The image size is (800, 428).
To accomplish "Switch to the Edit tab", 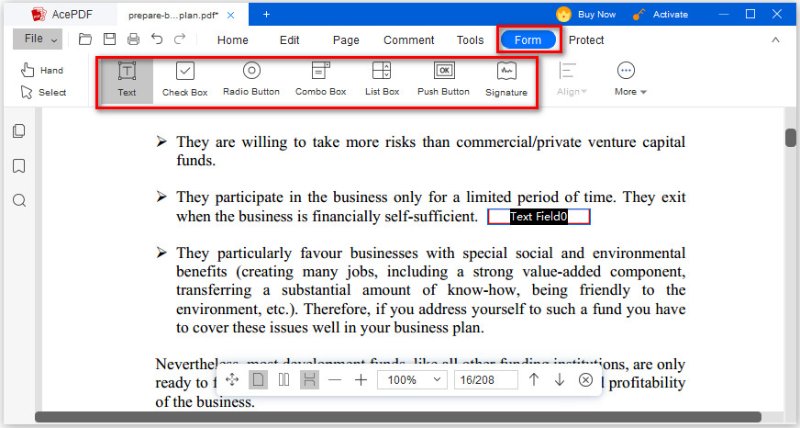I will pos(289,40).
